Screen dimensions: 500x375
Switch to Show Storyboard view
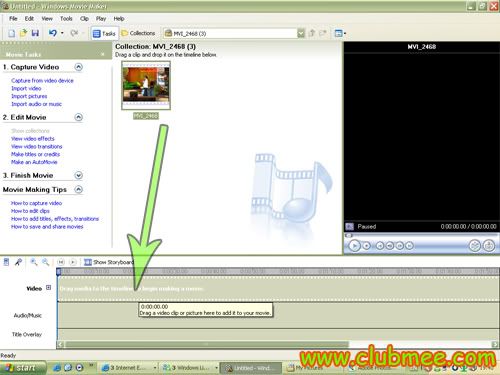(108, 262)
